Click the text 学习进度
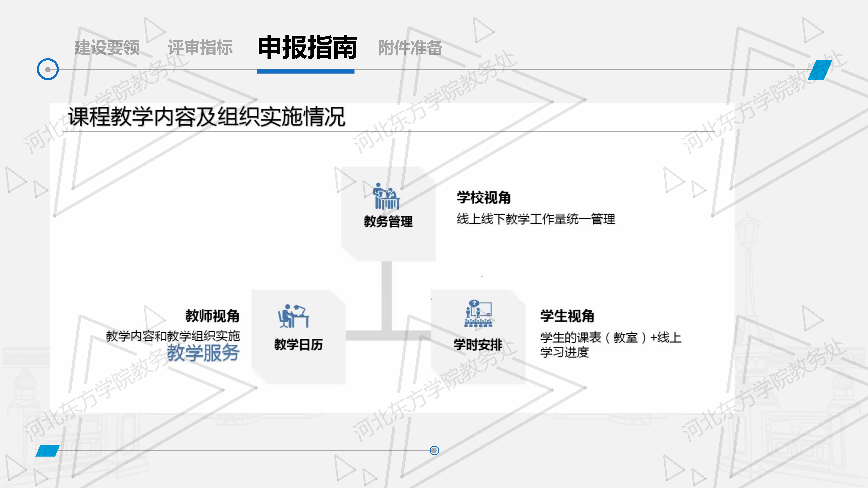868x488 pixels. 564,352
